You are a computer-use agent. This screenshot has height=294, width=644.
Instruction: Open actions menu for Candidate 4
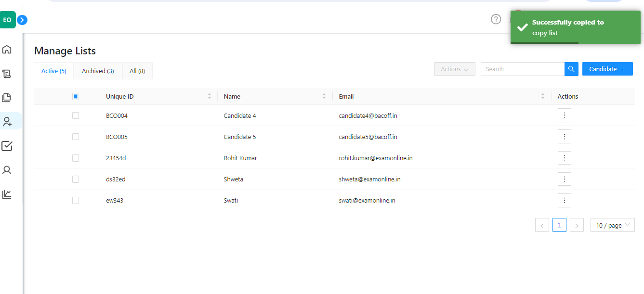point(565,115)
